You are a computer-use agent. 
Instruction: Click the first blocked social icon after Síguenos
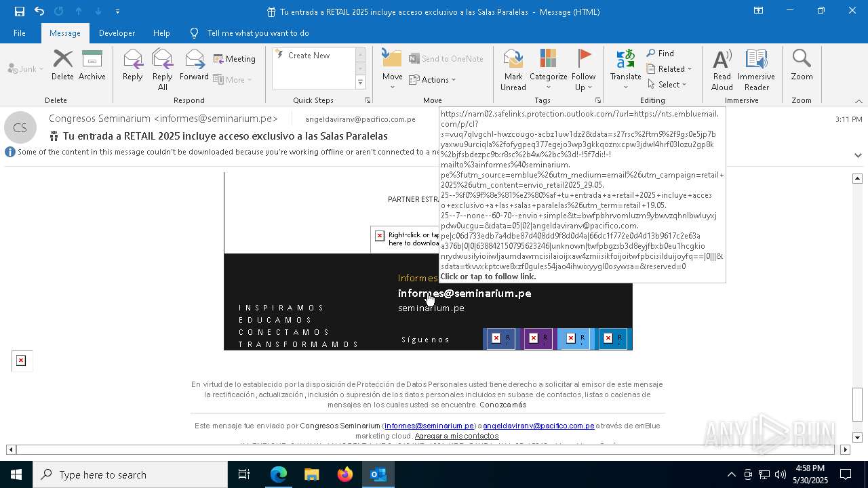click(501, 339)
